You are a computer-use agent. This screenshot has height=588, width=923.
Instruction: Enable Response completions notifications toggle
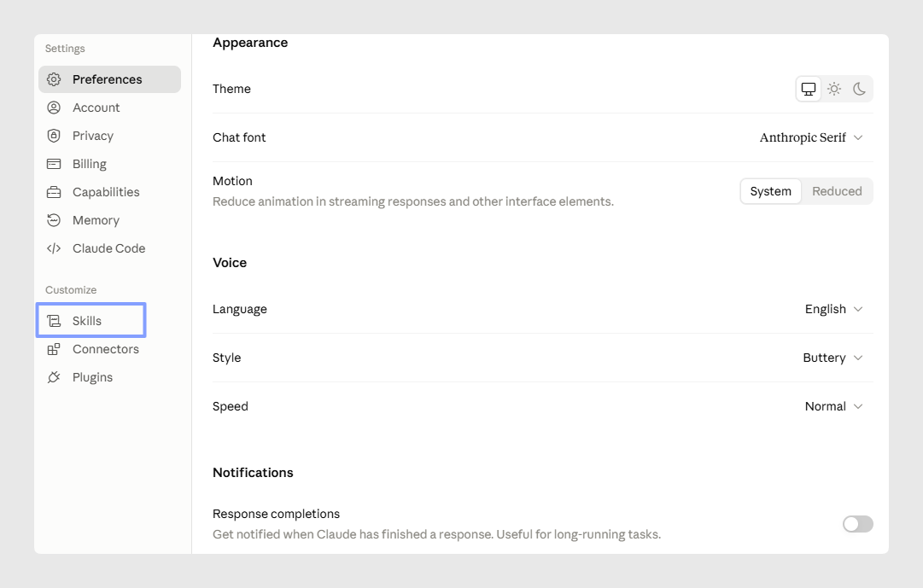pos(857,524)
